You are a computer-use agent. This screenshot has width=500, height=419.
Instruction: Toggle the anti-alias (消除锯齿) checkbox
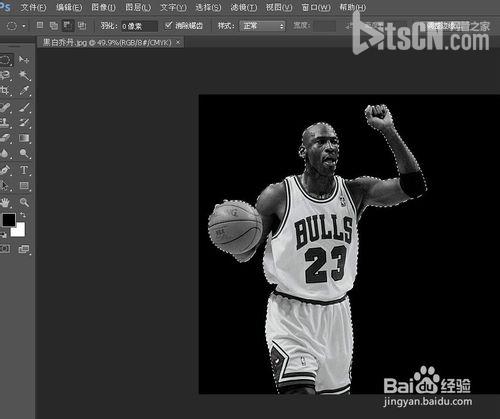coord(169,25)
